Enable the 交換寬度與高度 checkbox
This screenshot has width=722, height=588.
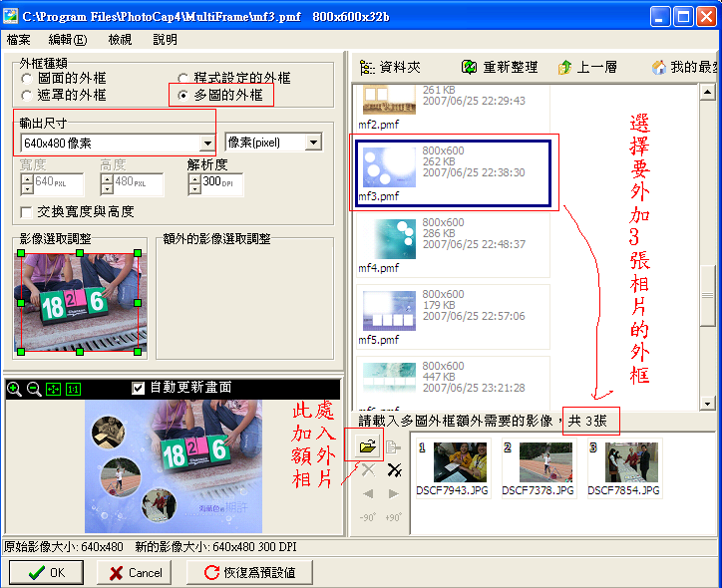pos(27,212)
